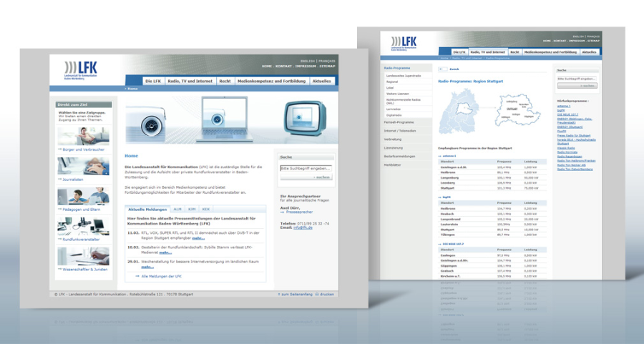Click the info@lfk.de email link
Image resolution: width=644 pixels, height=344 pixels.
301,227
